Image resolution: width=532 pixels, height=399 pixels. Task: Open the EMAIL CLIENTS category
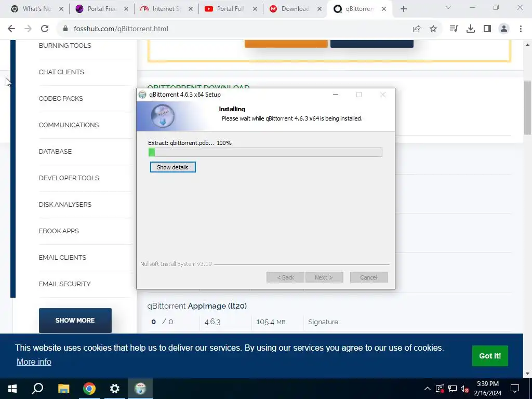(x=62, y=257)
